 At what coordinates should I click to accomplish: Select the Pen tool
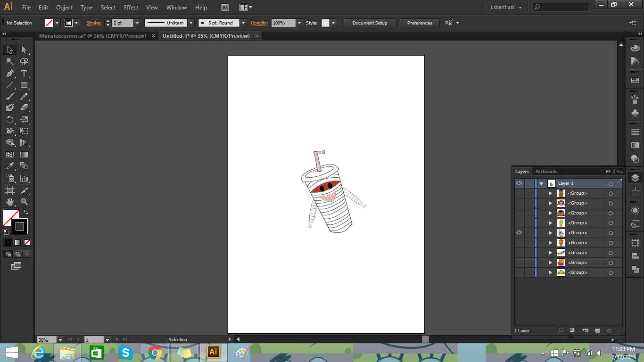[x=9, y=74]
